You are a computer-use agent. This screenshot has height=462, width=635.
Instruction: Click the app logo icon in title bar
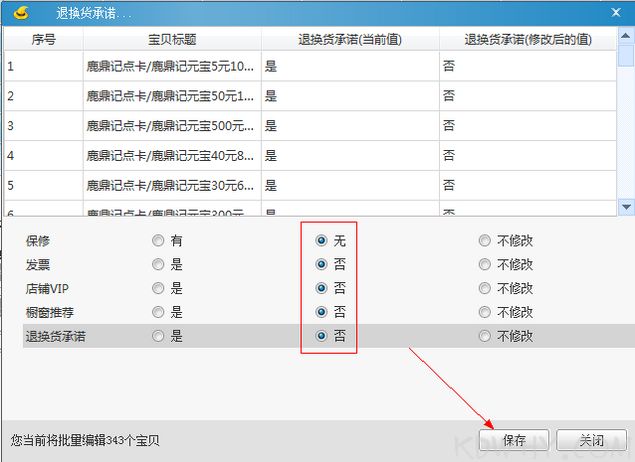click(x=18, y=11)
